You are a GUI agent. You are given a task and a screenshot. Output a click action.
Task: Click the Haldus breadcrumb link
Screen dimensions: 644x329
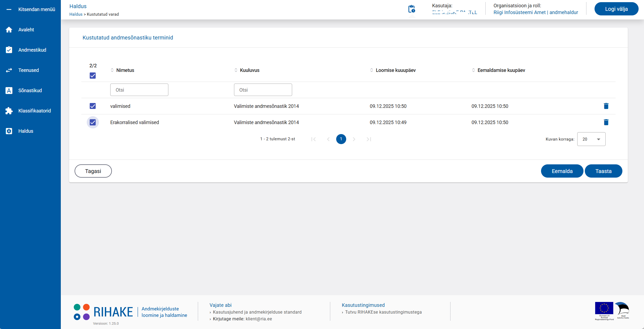76,14
